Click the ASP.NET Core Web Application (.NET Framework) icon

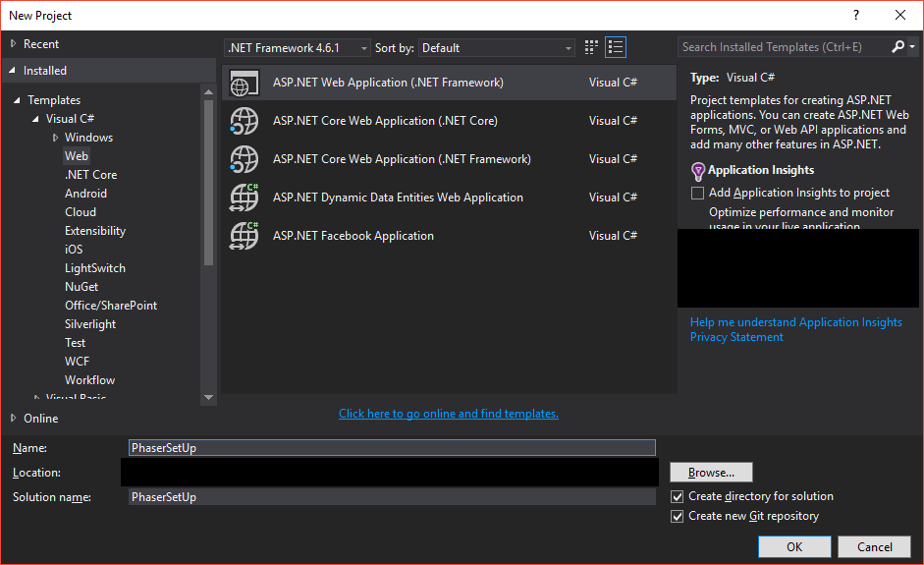pyautogui.click(x=244, y=159)
